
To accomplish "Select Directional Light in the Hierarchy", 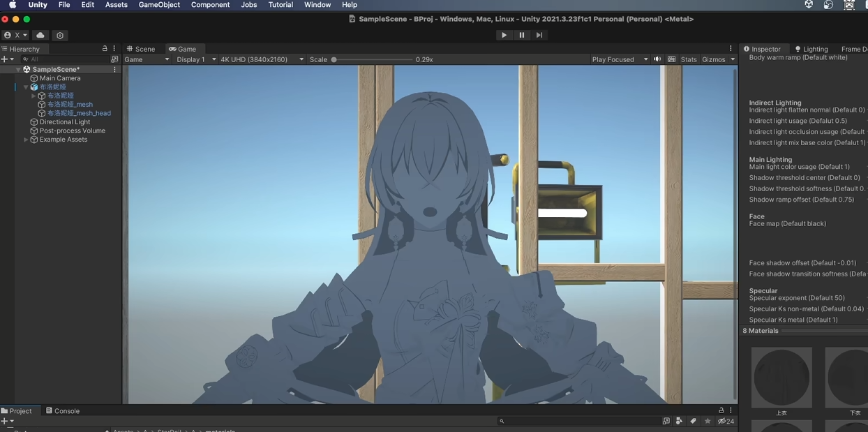I will (65, 122).
